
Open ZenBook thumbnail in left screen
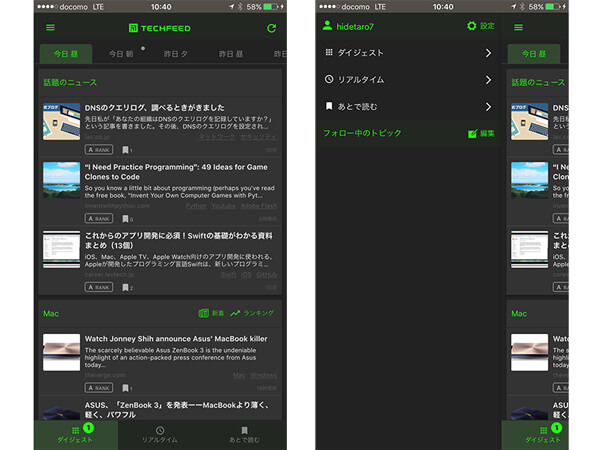click(x=62, y=352)
